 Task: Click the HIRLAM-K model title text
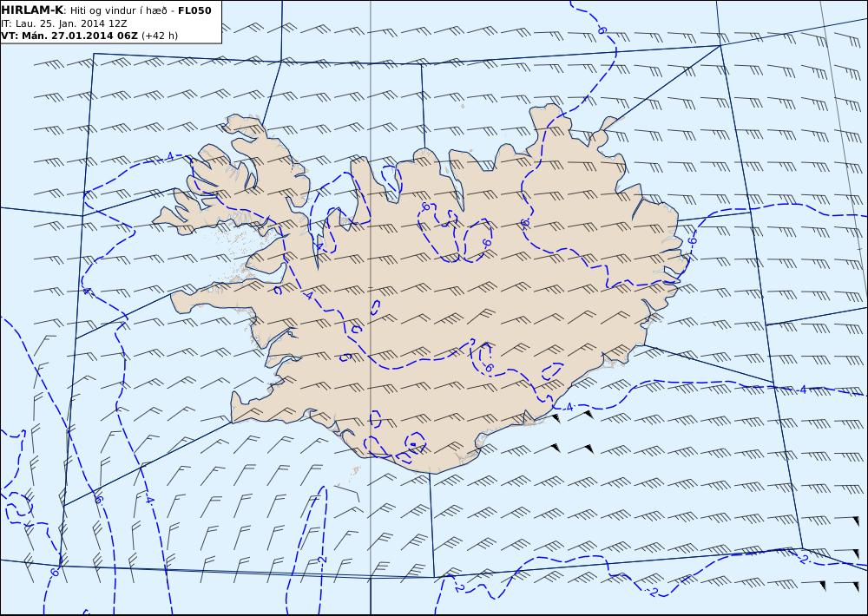coord(33,10)
